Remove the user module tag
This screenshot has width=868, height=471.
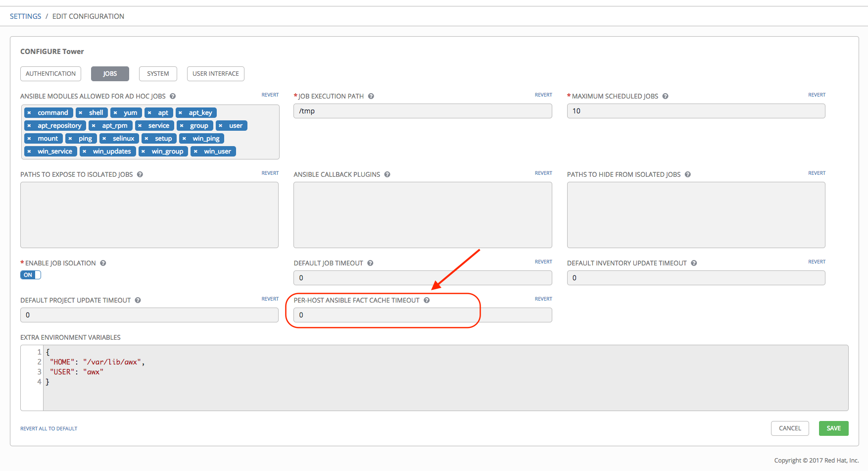pyautogui.click(x=221, y=126)
